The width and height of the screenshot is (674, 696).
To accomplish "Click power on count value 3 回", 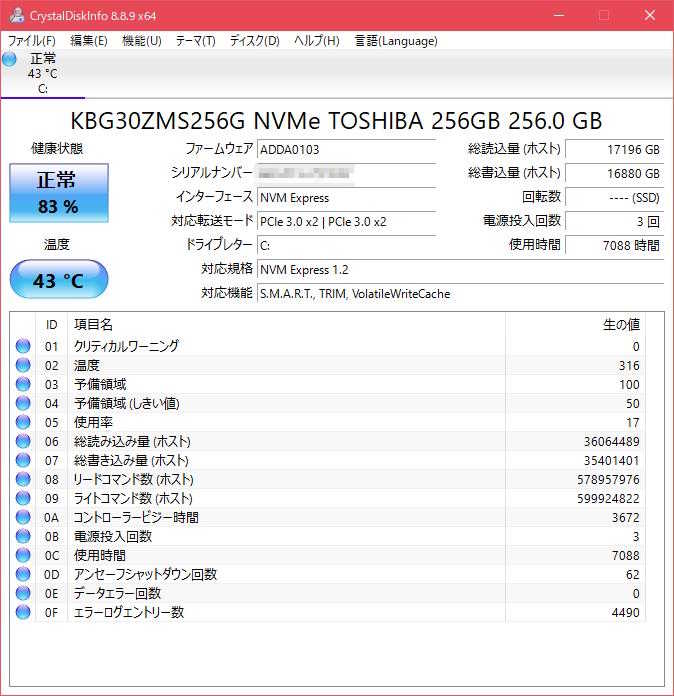I will (x=615, y=221).
